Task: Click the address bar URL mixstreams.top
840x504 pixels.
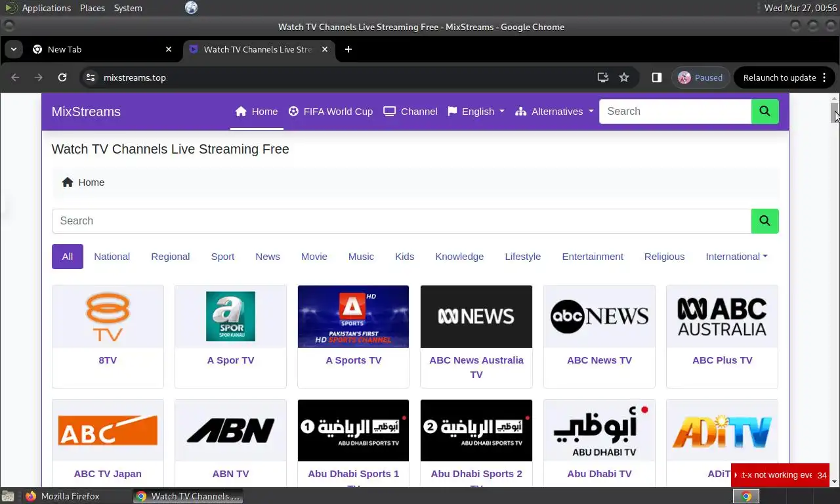Action: 135,77
